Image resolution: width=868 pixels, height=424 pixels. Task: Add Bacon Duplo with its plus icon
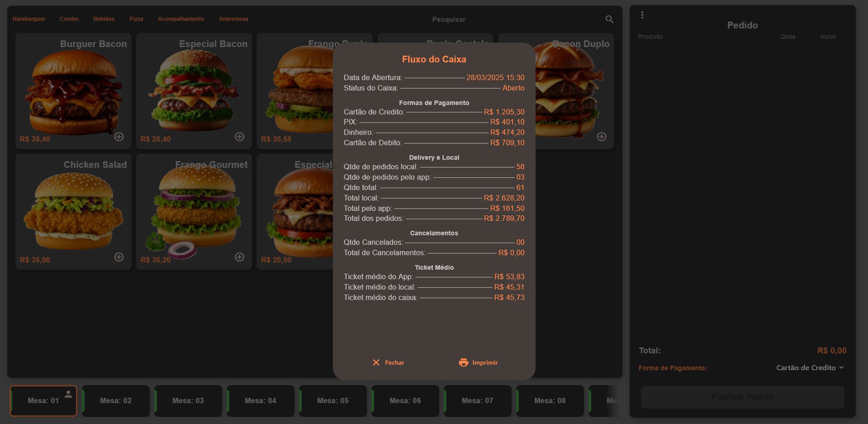coord(602,137)
